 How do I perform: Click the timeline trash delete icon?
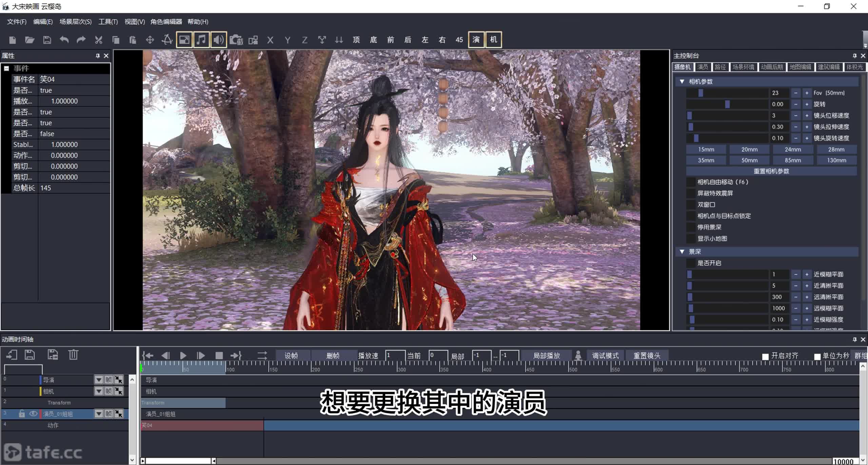73,355
